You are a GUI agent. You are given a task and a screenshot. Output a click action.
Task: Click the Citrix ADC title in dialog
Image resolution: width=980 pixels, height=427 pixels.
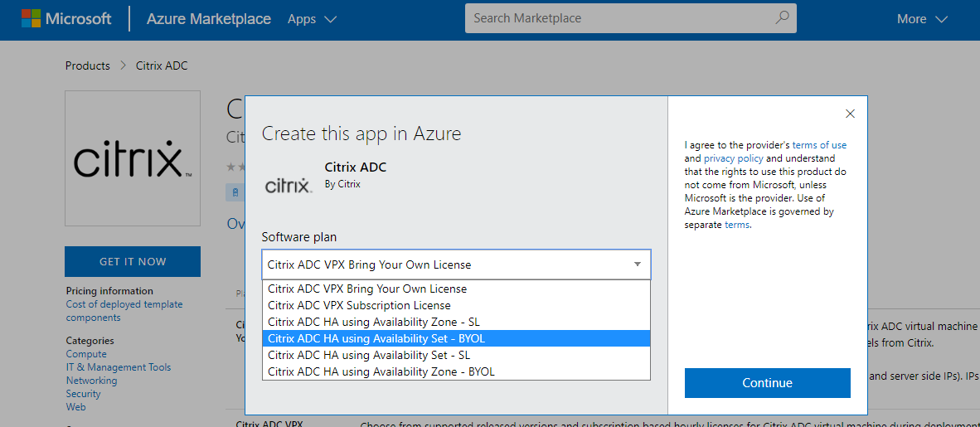tap(356, 167)
